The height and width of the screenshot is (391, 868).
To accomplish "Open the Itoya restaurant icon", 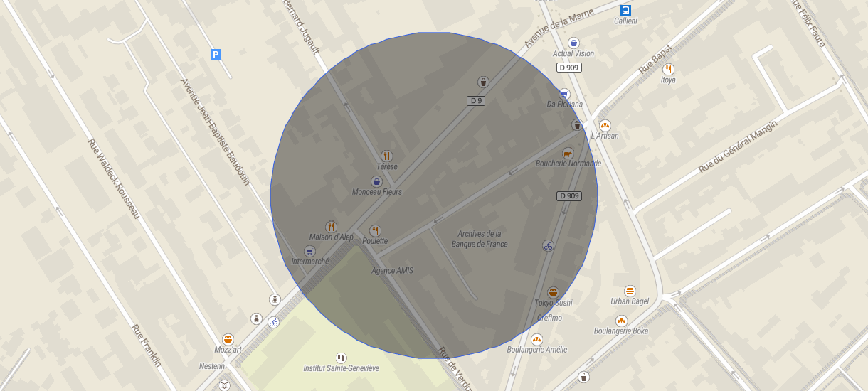I will pyautogui.click(x=668, y=69).
